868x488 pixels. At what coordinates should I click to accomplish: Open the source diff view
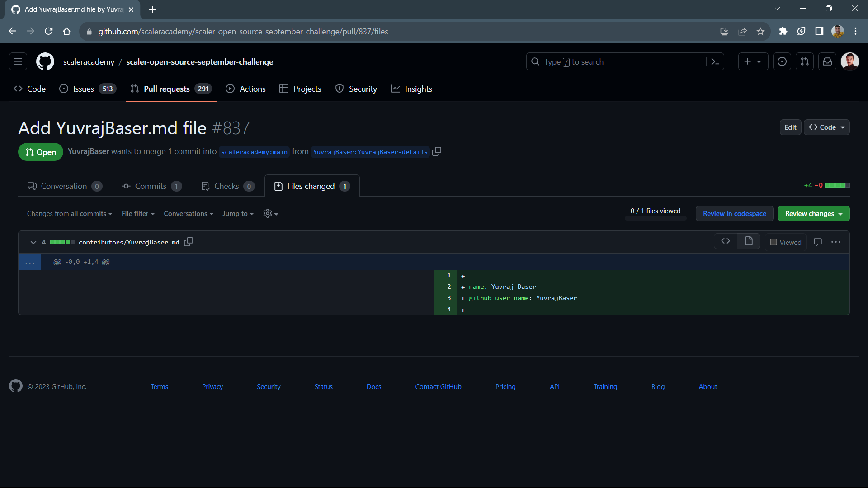point(725,241)
